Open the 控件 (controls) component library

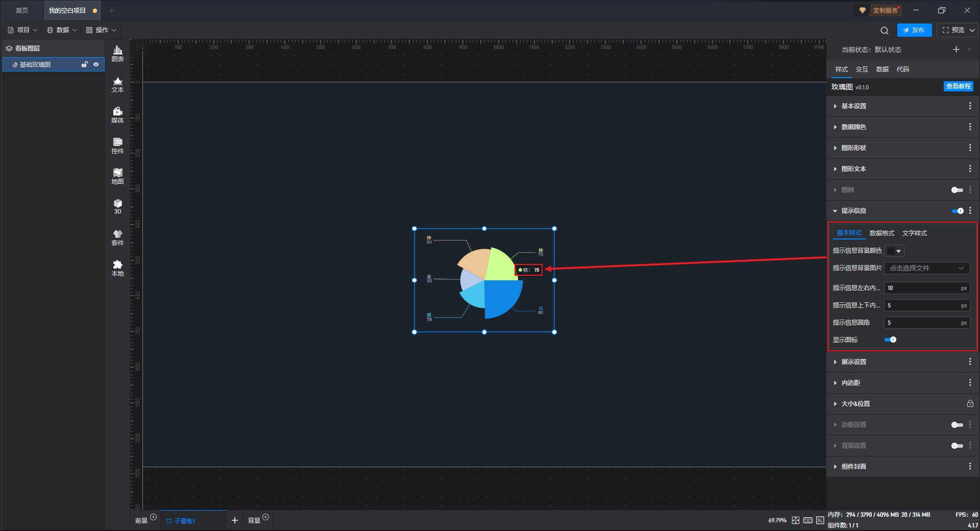pos(117,146)
